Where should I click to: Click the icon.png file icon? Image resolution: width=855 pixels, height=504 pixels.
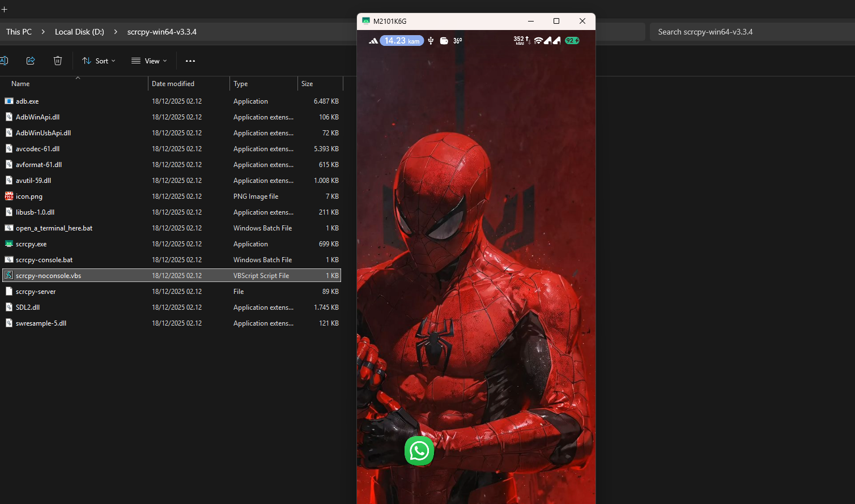click(x=9, y=197)
